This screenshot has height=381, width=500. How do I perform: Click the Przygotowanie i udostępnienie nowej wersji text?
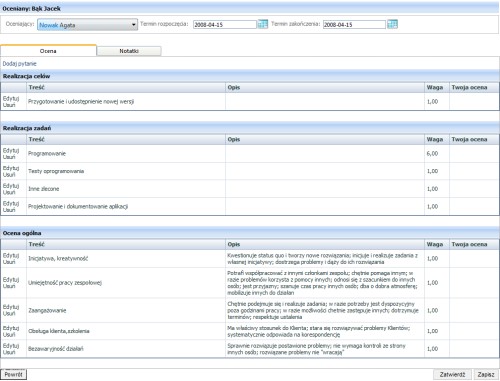click(x=81, y=102)
